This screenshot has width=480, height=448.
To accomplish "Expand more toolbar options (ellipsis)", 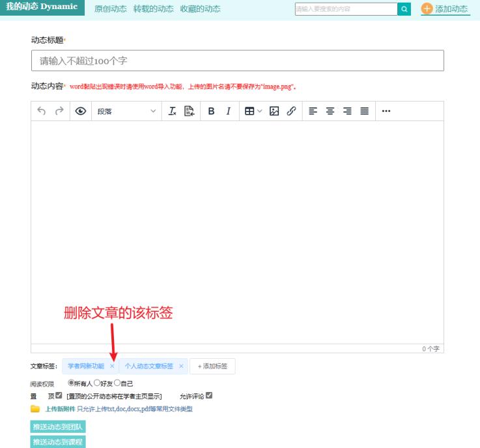I will 386,111.
